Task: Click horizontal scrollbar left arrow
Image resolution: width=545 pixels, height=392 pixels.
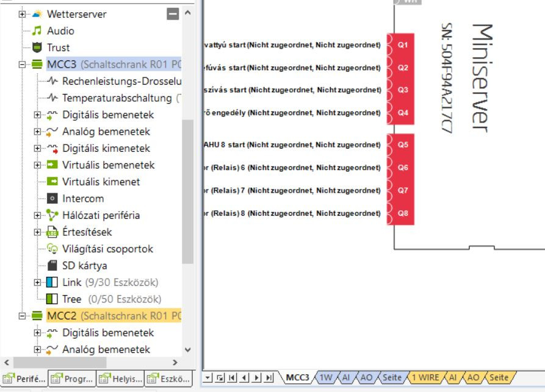Action: pos(7,363)
